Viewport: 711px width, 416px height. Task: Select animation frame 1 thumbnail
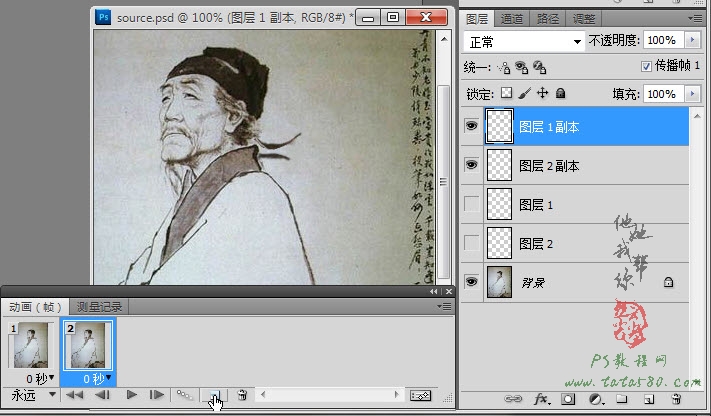pyautogui.click(x=31, y=345)
